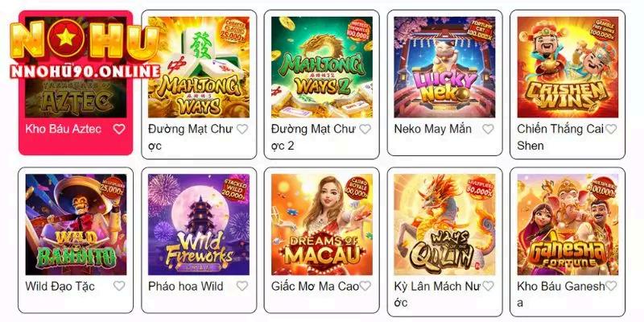Click the Kỳ Lân Mách Nước title
Viewport: 644px width, 322px height.
pyautogui.click(x=437, y=295)
